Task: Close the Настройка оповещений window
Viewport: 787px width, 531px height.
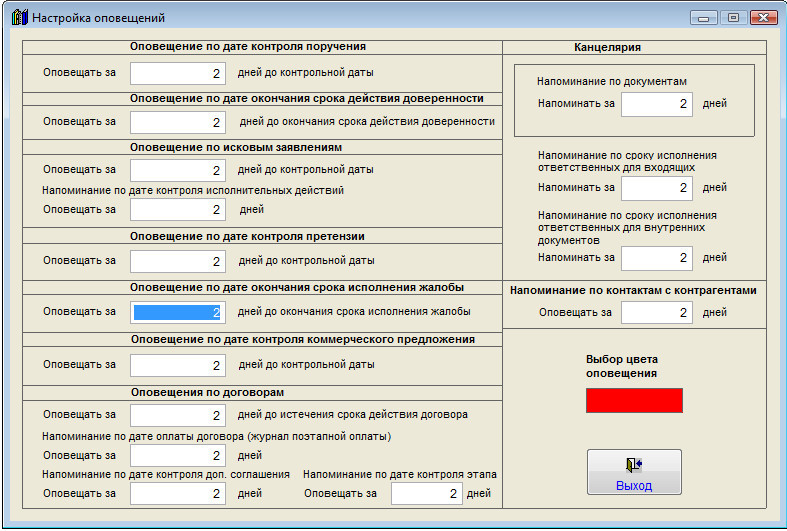Action: 764,18
